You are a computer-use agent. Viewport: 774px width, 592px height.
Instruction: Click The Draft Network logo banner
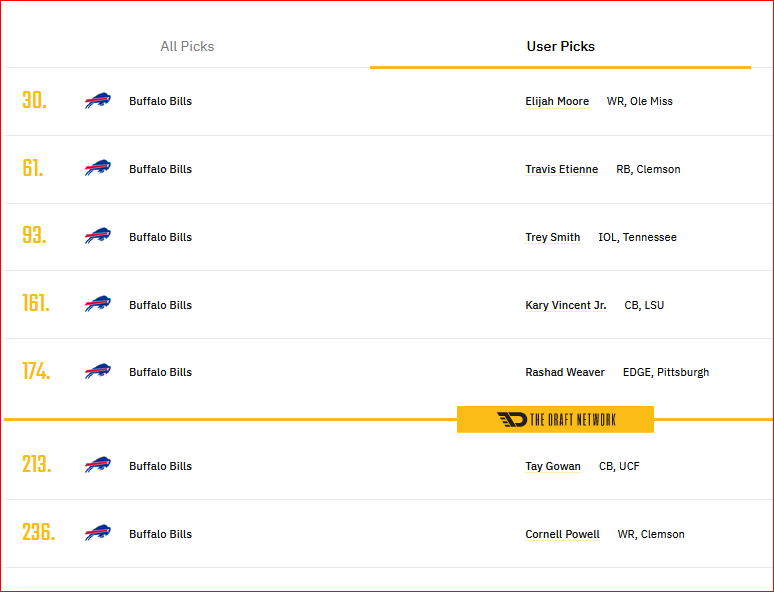[x=555, y=420]
